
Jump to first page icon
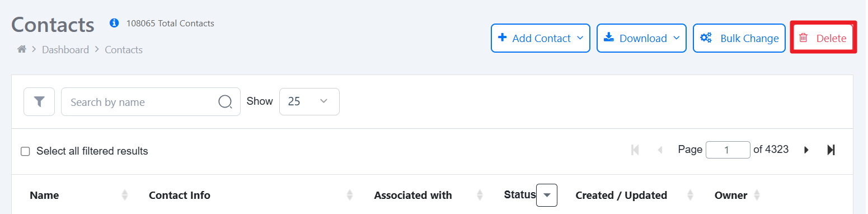635,150
